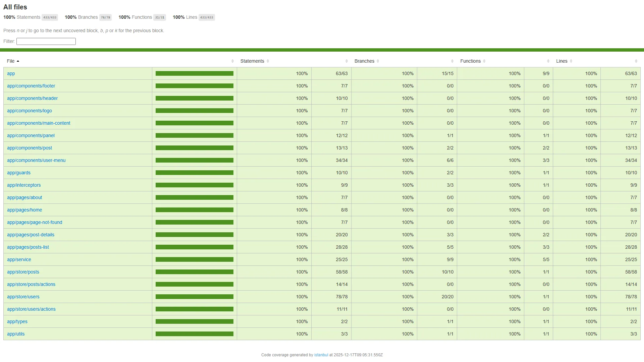Click sort icon above lines count column
Image resolution: width=644 pixels, height=362 pixels.
[636, 61]
